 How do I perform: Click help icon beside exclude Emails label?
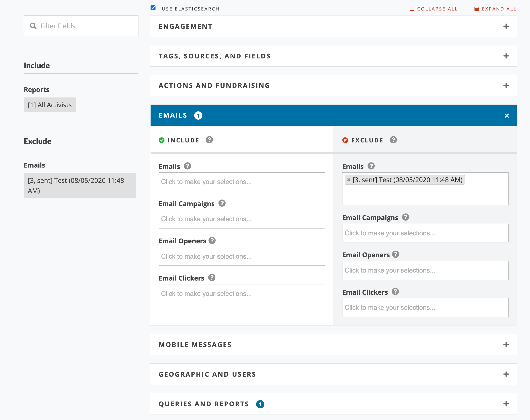click(x=371, y=166)
